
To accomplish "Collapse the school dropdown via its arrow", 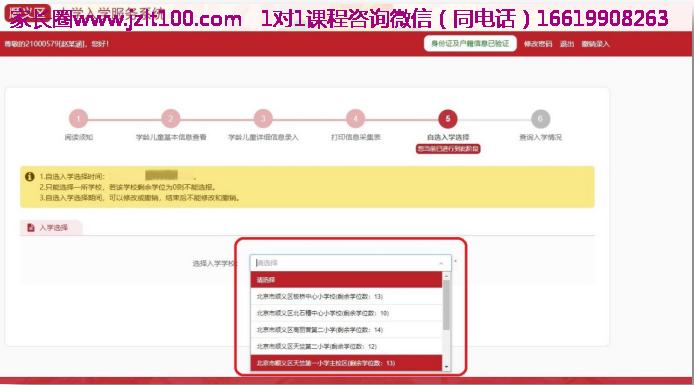I will 441,263.
